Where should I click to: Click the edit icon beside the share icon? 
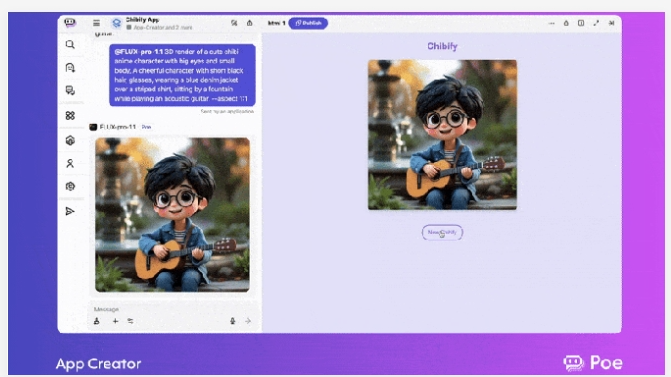pos(234,23)
